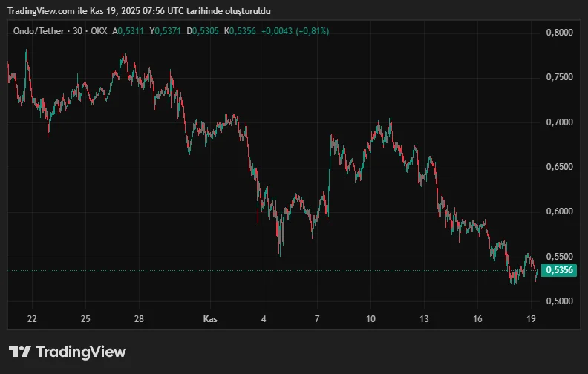Select the green 0,5356 current price tag
588x374 pixels.
559,270
